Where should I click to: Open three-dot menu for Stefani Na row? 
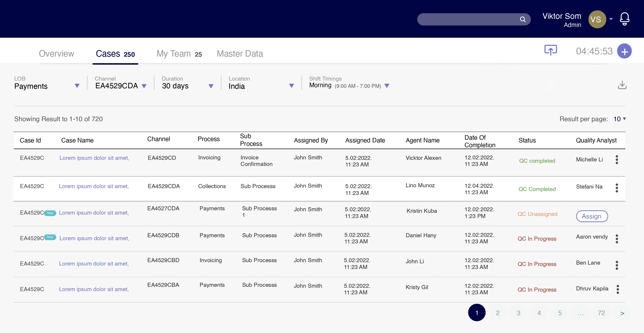617,188
